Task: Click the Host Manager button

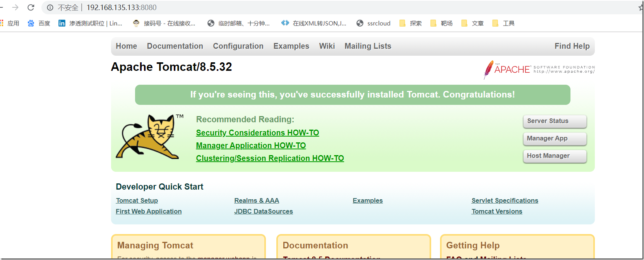Action: (555, 156)
